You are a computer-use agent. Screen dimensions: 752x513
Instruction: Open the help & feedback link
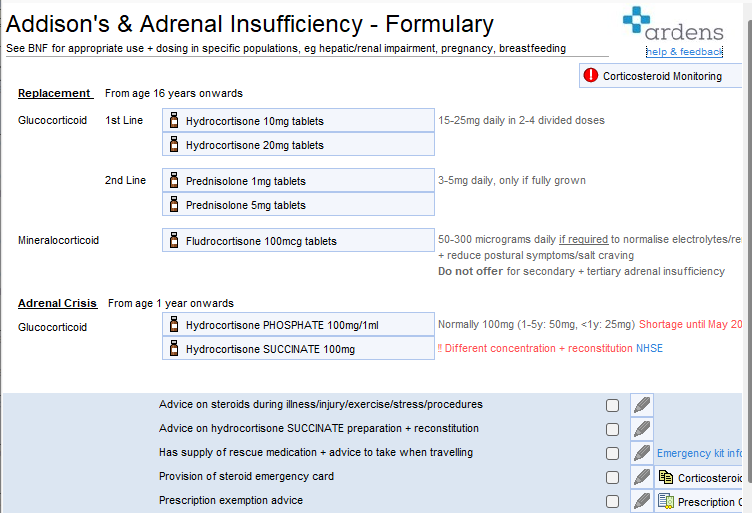click(684, 51)
